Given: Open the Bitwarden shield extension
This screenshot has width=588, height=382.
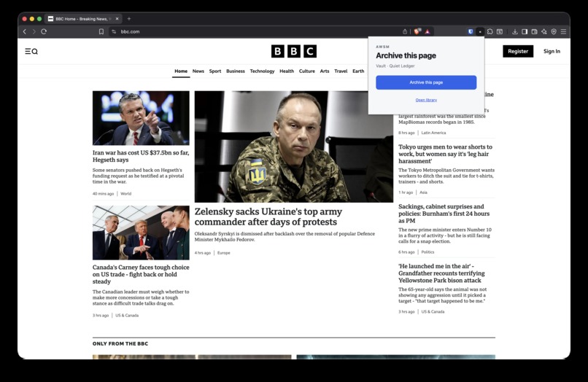Looking at the screenshot, I should pyautogui.click(x=471, y=31).
